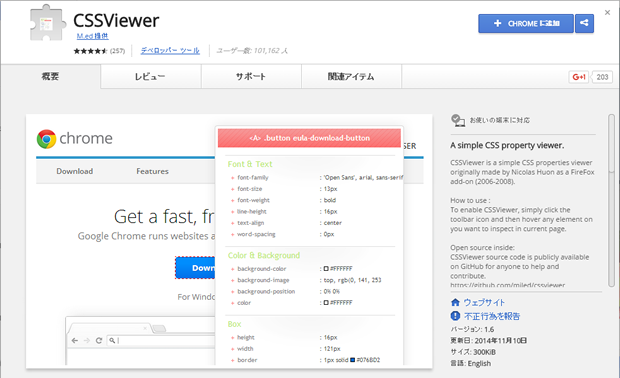
Task: Click the star rating icons
Action: [90, 51]
